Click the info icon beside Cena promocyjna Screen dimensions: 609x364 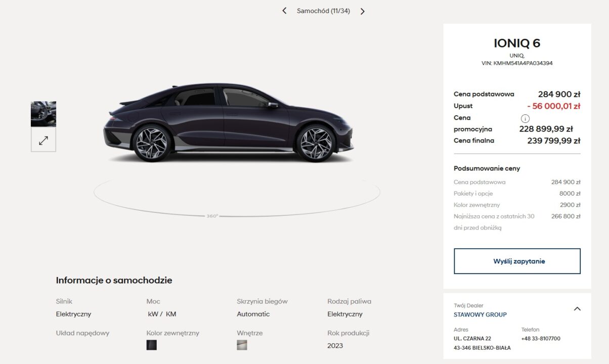pyautogui.click(x=525, y=118)
